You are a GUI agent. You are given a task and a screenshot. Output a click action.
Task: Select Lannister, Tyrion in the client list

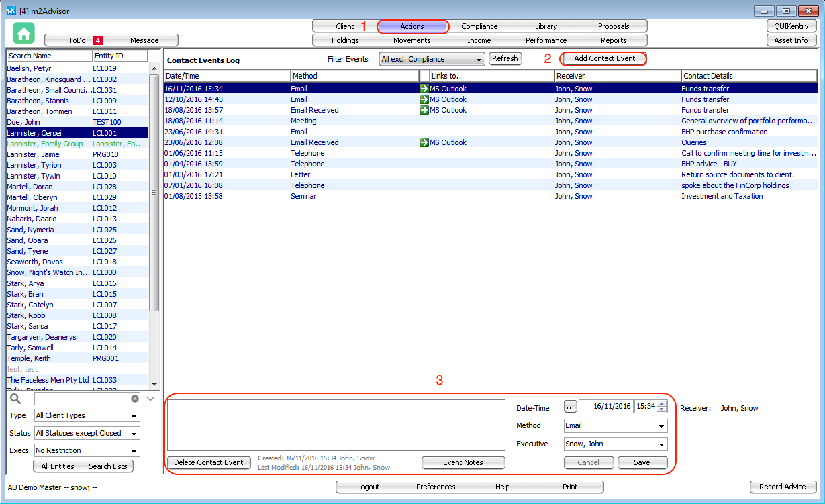point(34,165)
